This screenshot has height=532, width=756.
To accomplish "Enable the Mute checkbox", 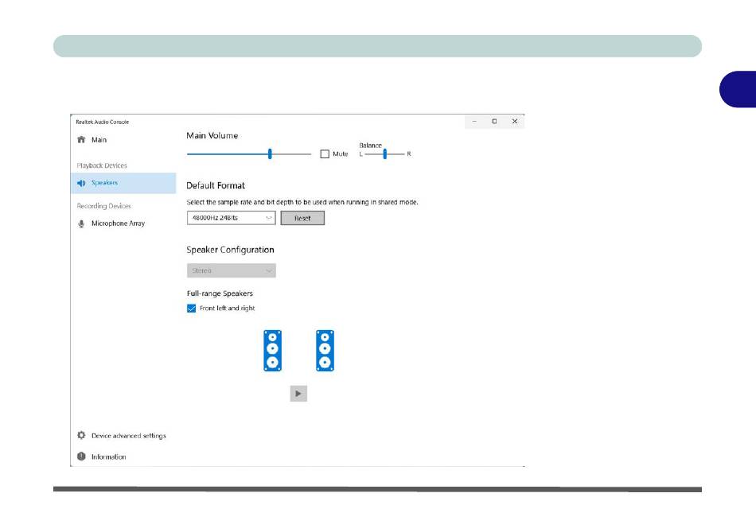I will coord(325,154).
